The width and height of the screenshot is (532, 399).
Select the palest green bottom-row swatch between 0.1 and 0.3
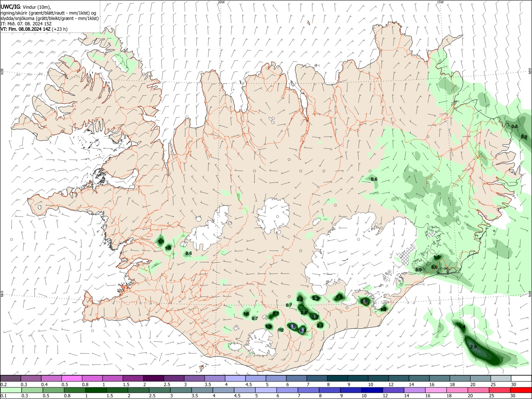tap(10, 390)
